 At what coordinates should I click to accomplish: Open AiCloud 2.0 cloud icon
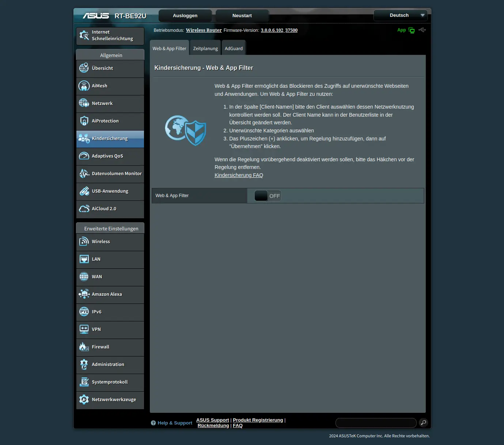coord(84,209)
